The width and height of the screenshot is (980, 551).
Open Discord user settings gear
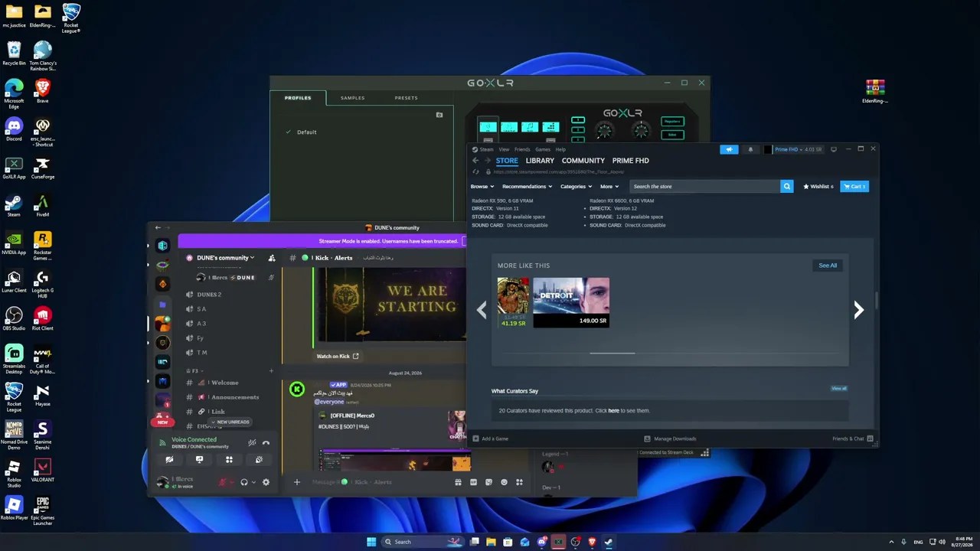pyautogui.click(x=266, y=482)
